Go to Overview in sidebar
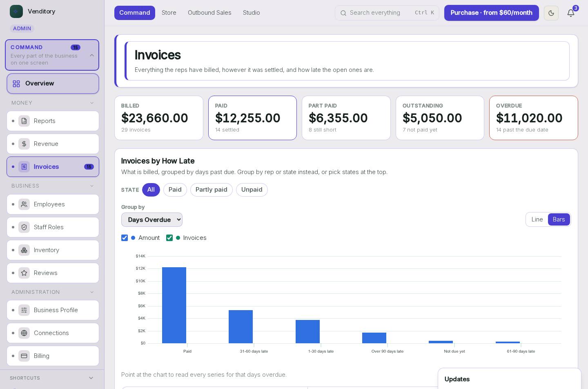The image size is (588, 389). coord(53,84)
